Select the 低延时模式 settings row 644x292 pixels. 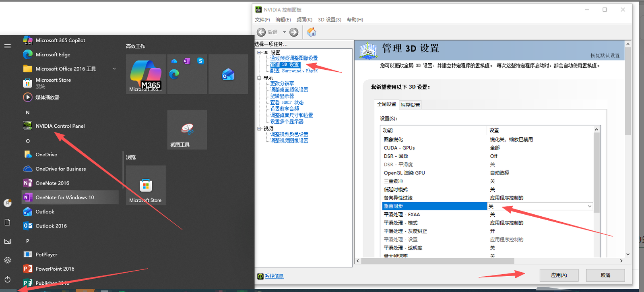[x=487, y=189]
